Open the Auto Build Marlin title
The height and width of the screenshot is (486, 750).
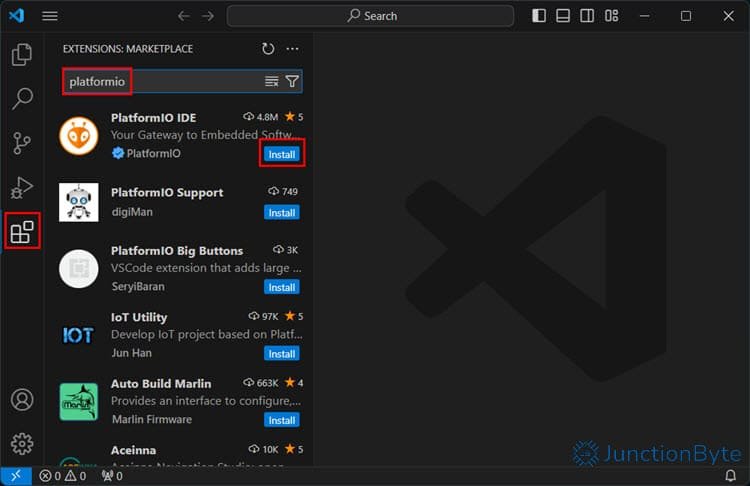coord(161,384)
